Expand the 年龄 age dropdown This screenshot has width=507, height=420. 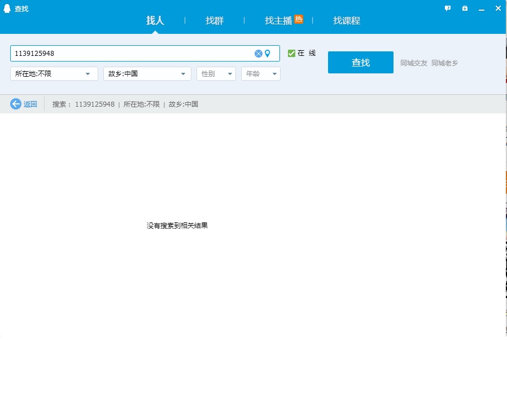point(260,74)
